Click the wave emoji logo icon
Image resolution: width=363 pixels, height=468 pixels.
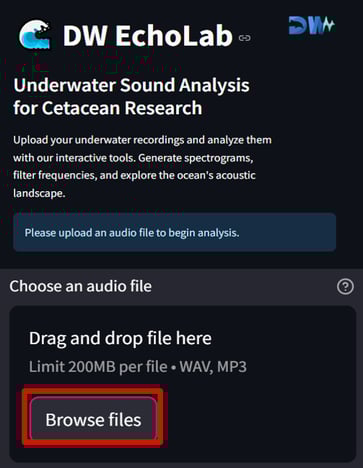point(35,35)
